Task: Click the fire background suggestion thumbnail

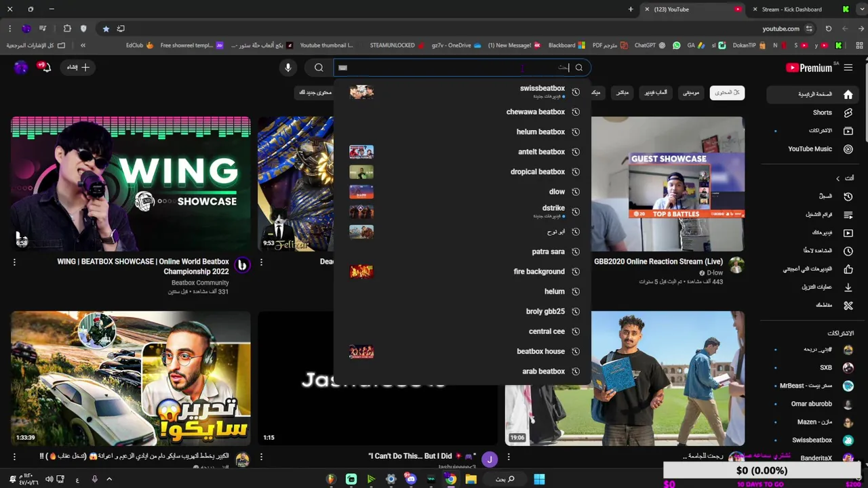Action: [361, 272]
